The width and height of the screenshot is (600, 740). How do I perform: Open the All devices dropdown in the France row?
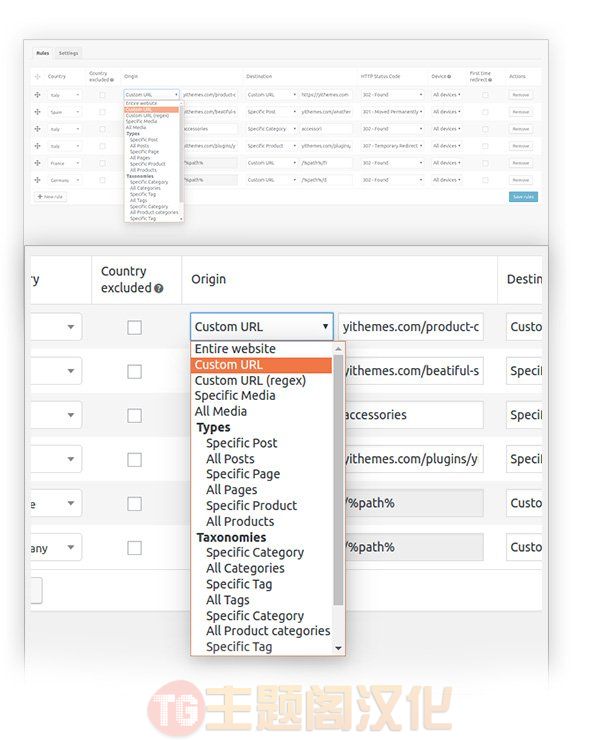[447, 163]
